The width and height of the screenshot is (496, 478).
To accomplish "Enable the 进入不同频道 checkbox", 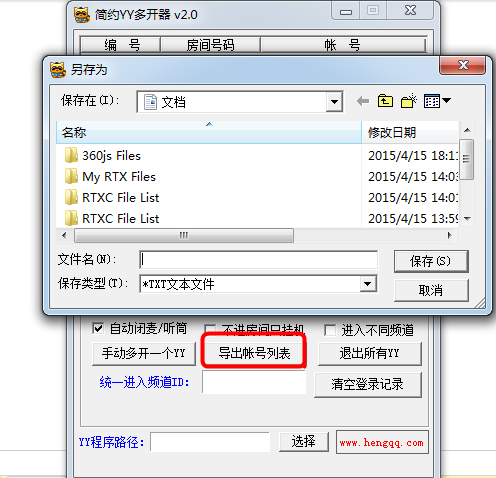I will [x=330, y=330].
